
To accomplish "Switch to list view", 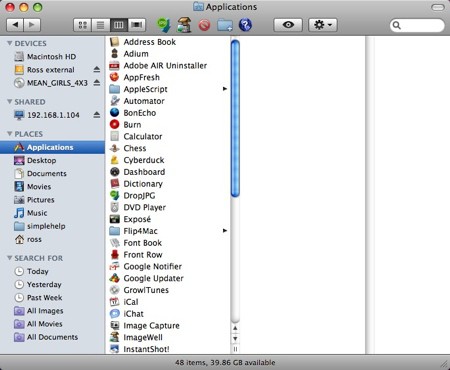I will pyautogui.click(x=100, y=25).
